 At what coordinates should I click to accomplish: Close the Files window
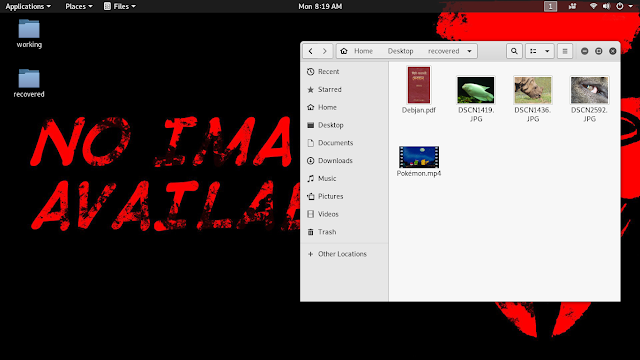(613, 51)
